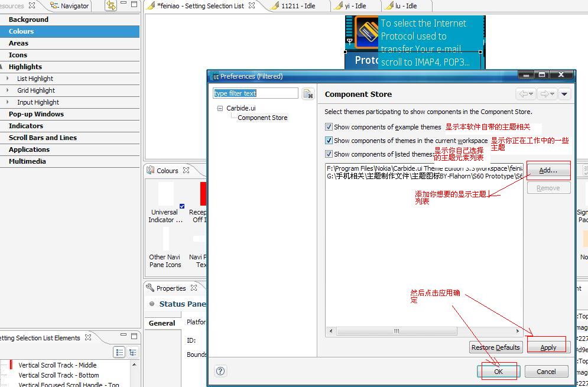Confirm Preferences with OK
The width and height of the screenshot is (588, 387).
point(498,371)
